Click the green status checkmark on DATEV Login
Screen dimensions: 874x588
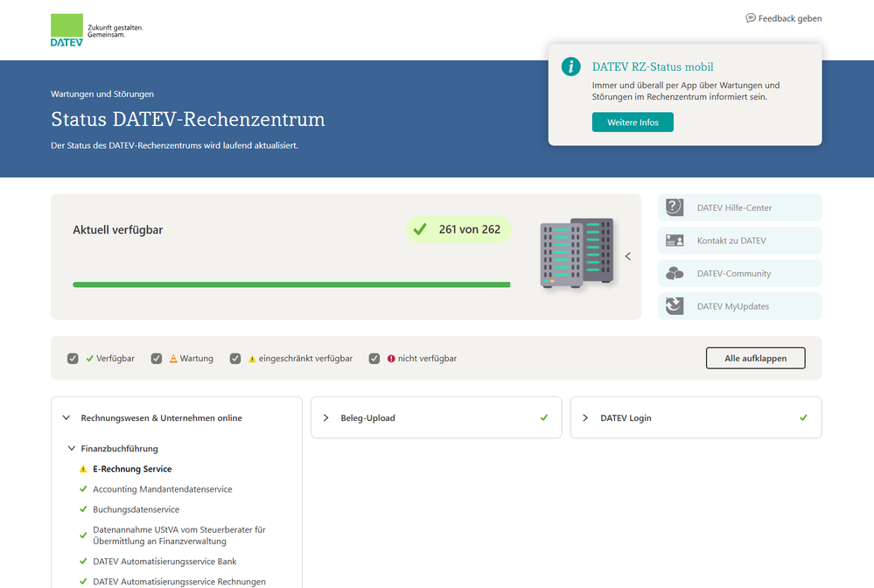pyautogui.click(x=803, y=417)
